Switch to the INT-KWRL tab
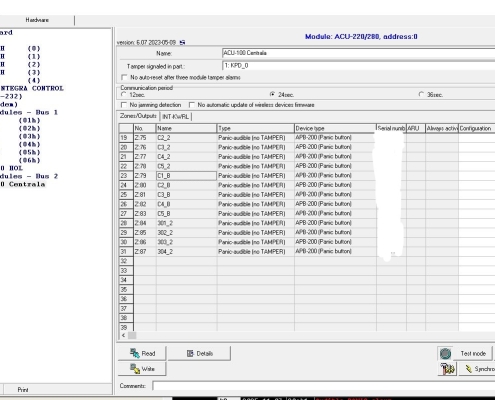 tap(176, 117)
